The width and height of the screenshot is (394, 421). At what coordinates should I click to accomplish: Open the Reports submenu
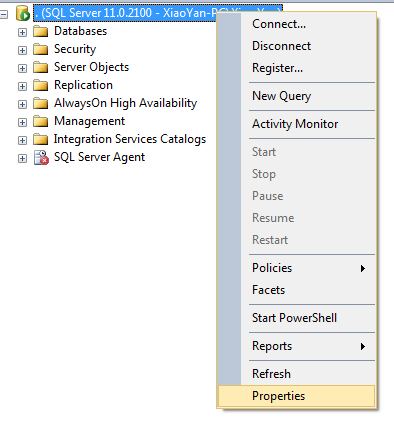click(296, 346)
